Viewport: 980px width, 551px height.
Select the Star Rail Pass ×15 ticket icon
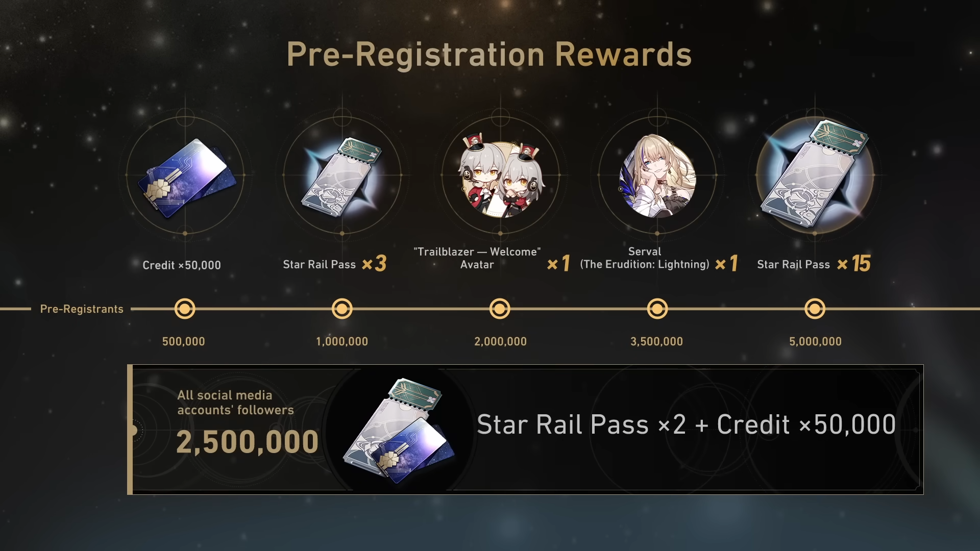[x=815, y=174]
